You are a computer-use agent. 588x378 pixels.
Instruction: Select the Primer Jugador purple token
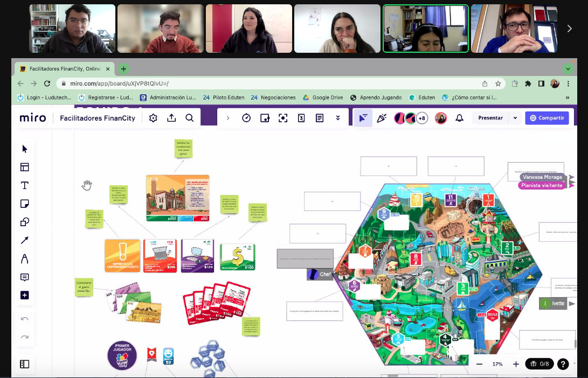point(122,355)
